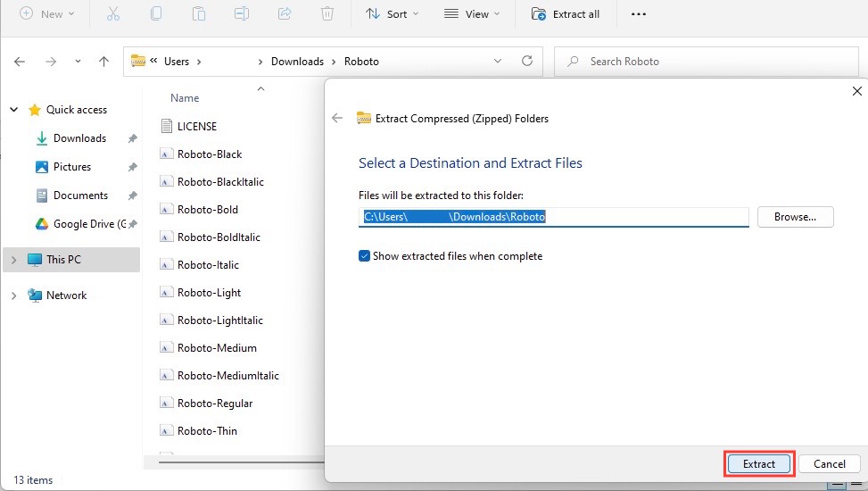
Task: Click the Roboto breadcrumb in address bar
Action: (x=361, y=62)
